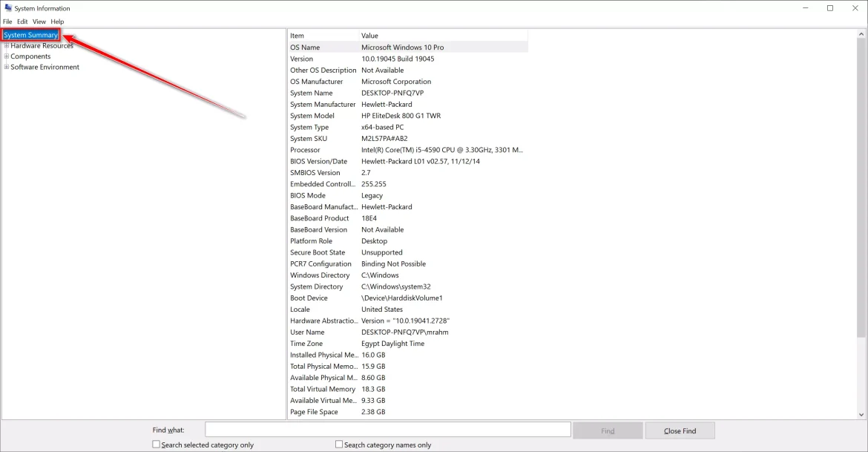Select the Total Virtual Memory row
The height and width of the screenshot is (452, 868).
[408, 390]
